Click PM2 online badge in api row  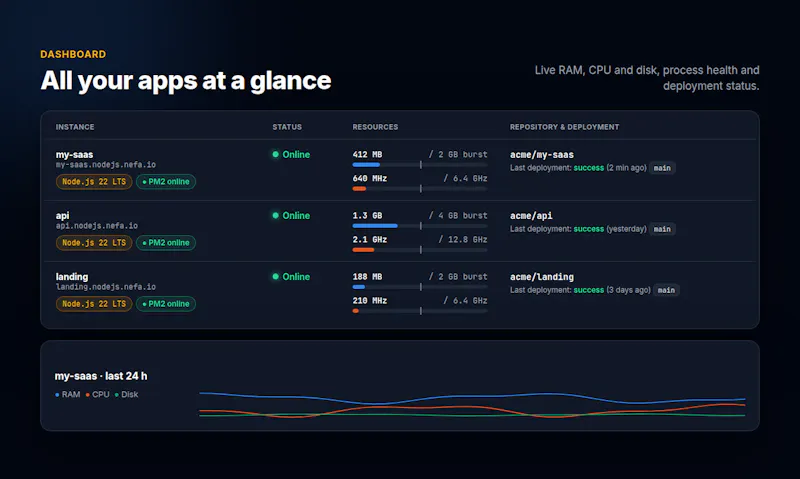pos(166,243)
